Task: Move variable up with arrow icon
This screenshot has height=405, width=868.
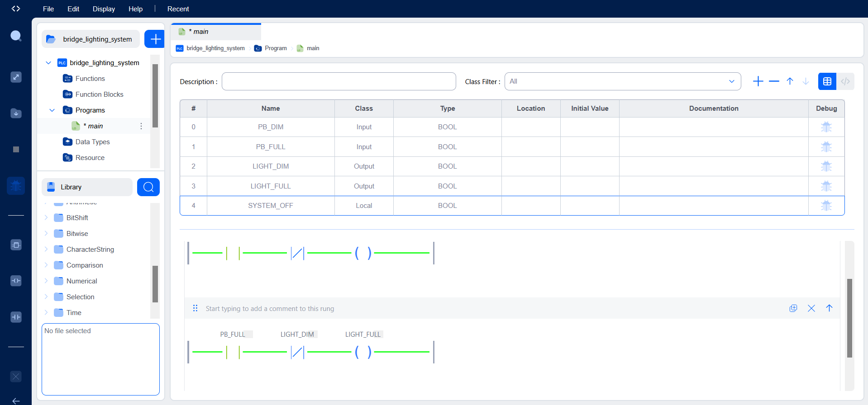Action: click(790, 81)
